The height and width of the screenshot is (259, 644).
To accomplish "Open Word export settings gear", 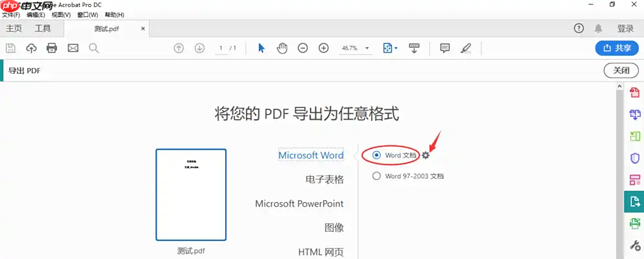I will click(425, 155).
